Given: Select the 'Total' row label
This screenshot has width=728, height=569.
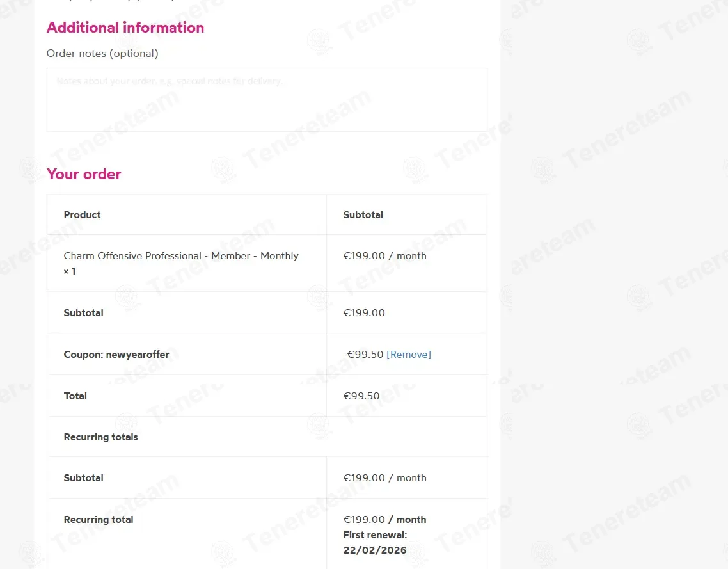Looking at the screenshot, I should click(75, 396).
